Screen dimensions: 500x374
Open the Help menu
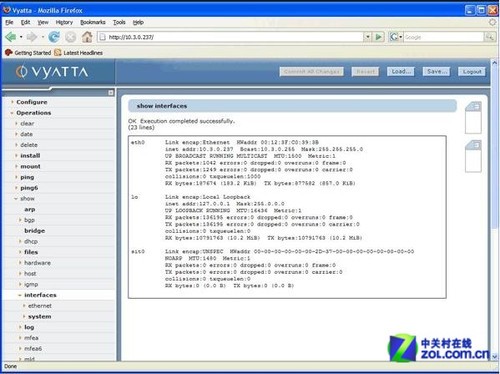pos(138,22)
